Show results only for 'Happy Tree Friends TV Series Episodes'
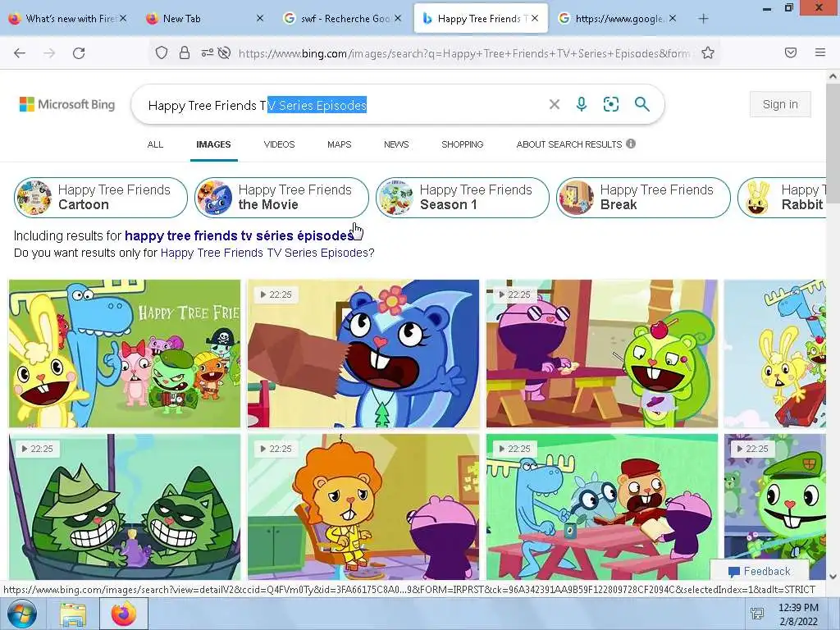This screenshot has height=630, width=840. tap(264, 253)
